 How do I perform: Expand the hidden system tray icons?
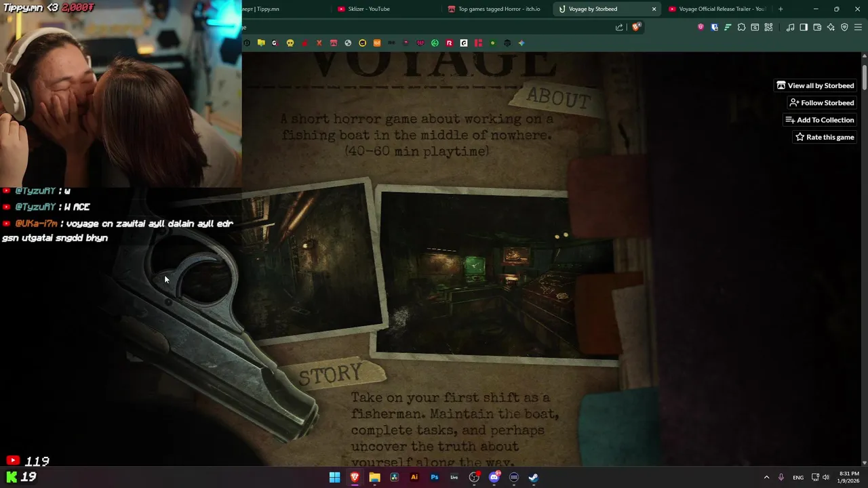[x=766, y=477]
